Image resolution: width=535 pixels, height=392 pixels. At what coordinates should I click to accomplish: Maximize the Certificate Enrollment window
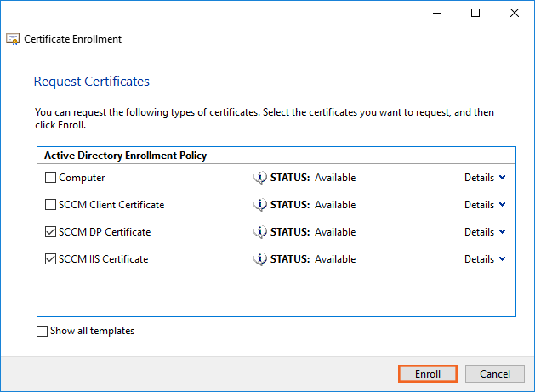pyautogui.click(x=475, y=13)
